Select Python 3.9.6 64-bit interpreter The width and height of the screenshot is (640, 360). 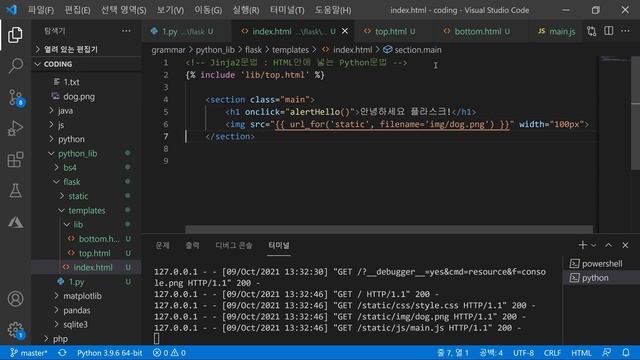[x=109, y=353]
